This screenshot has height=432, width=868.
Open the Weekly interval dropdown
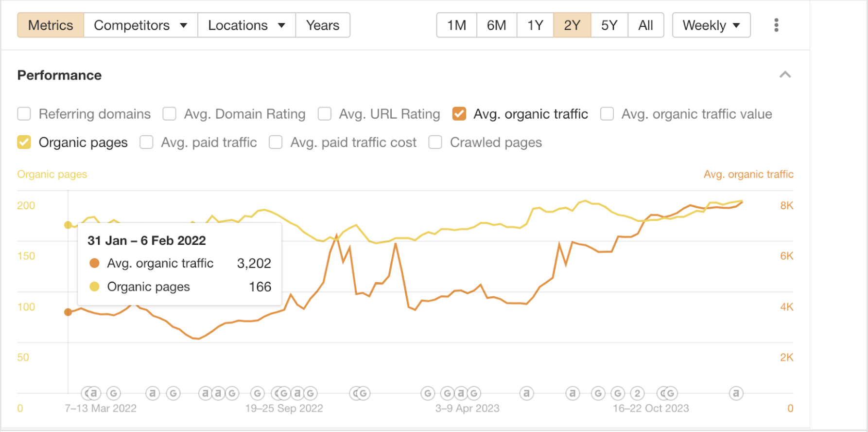(711, 25)
